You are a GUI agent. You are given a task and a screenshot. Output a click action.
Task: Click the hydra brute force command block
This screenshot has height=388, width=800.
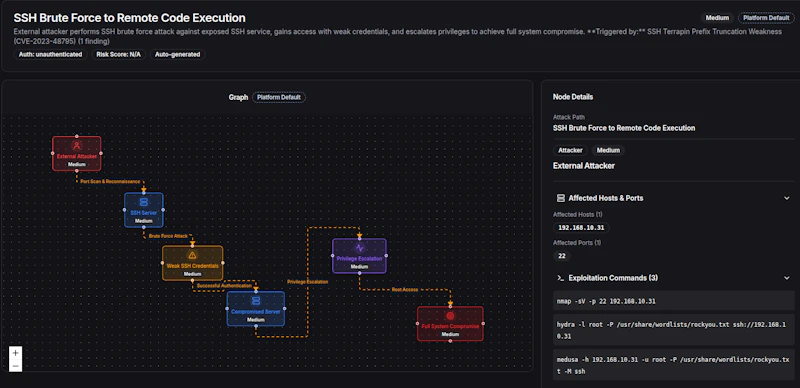coord(673,330)
